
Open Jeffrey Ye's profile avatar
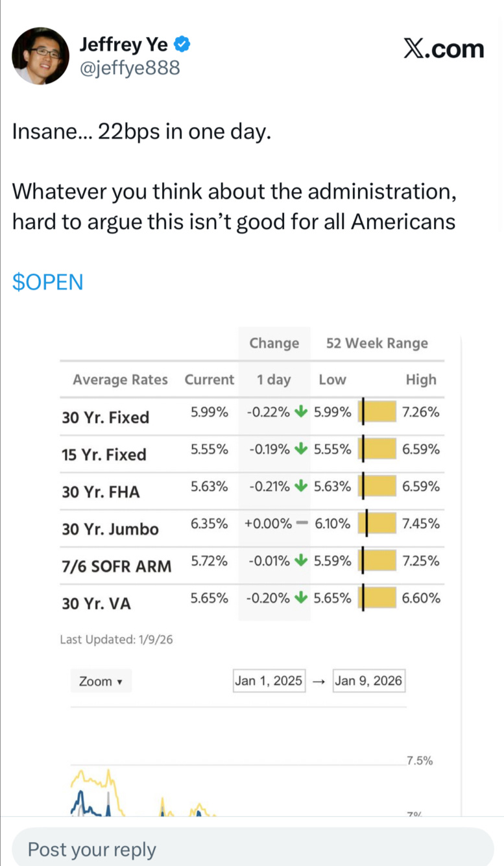(x=40, y=56)
